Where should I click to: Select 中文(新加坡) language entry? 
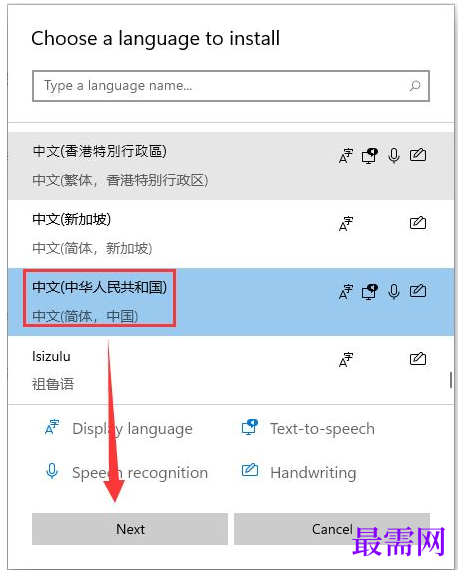pyautogui.click(x=231, y=234)
